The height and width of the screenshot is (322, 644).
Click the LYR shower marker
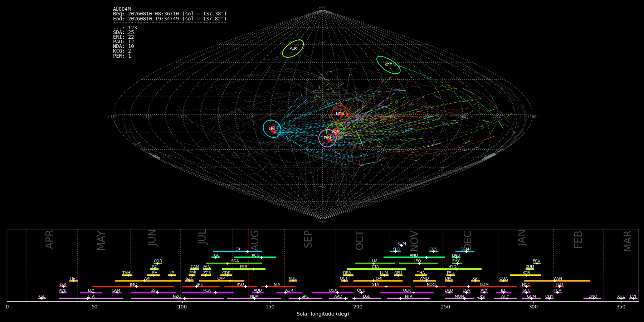[x=63, y=287]
